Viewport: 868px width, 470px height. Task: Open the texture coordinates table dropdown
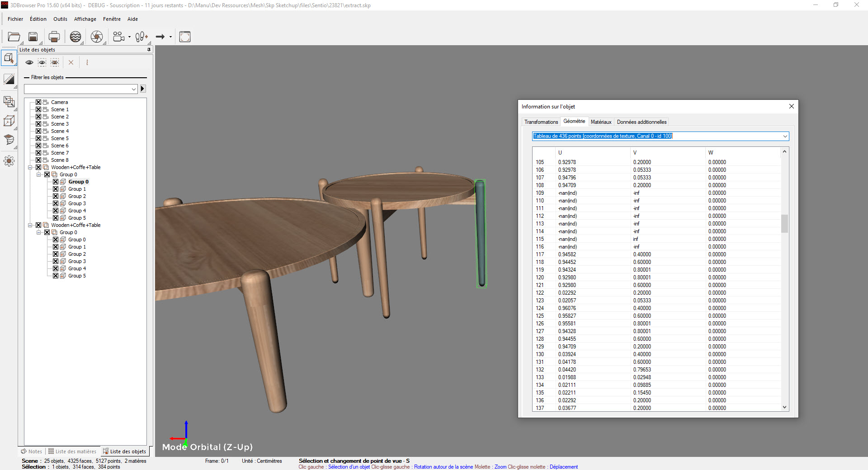[x=785, y=136]
